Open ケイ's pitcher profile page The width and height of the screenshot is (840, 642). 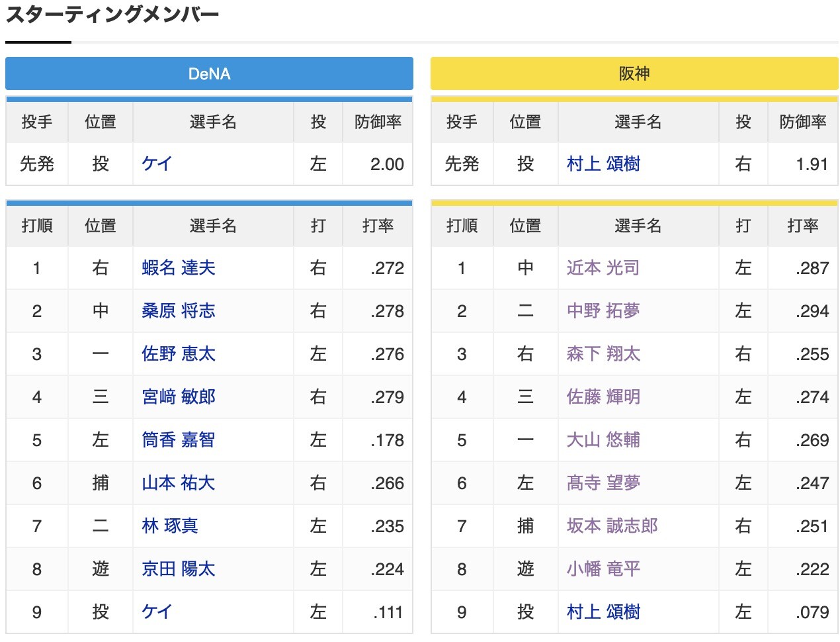point(157,164)
